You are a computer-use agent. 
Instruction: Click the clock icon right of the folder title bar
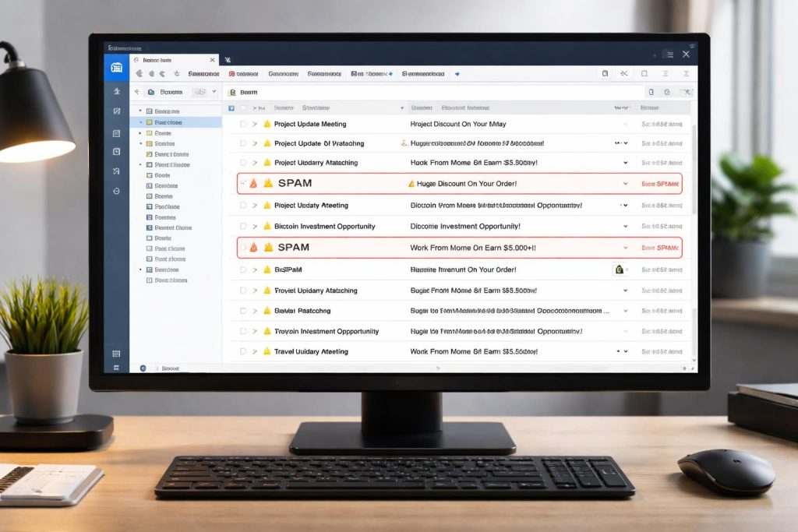click(x=667, y=92)
